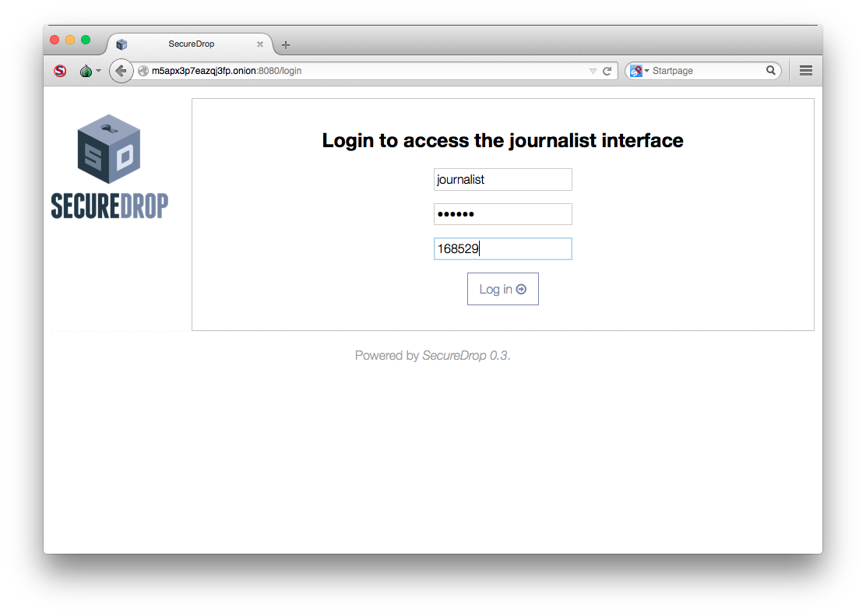The height and width of the screenshot is (616, 866).
Task: Focus the password field
Action: (x=502, y=214)
